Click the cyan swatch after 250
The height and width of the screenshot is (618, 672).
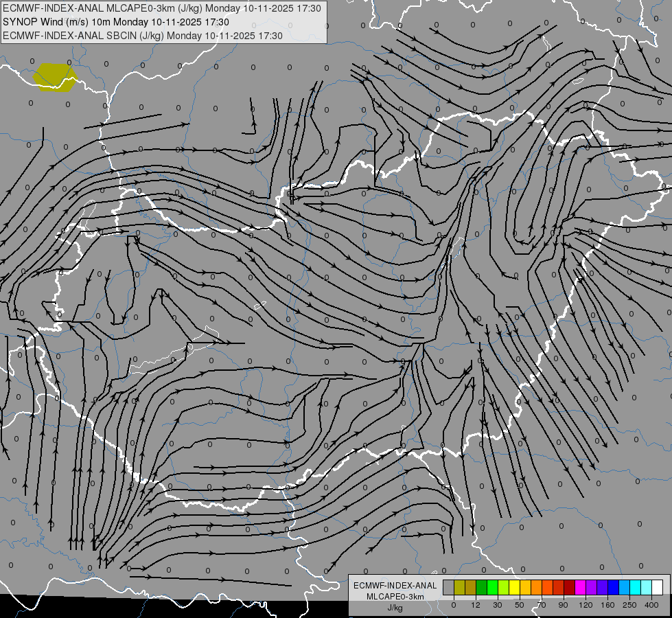pos(636,587)
